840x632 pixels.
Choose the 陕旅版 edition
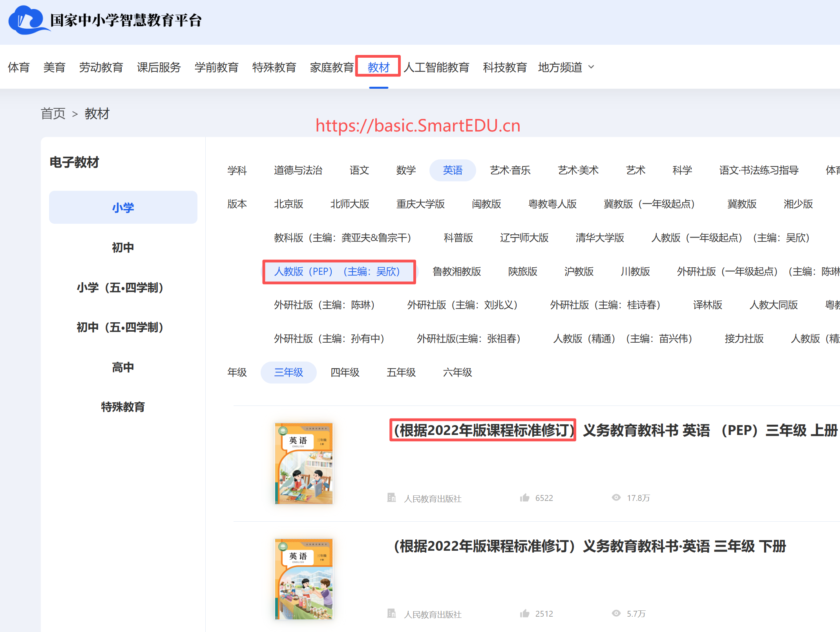point(522,271)
